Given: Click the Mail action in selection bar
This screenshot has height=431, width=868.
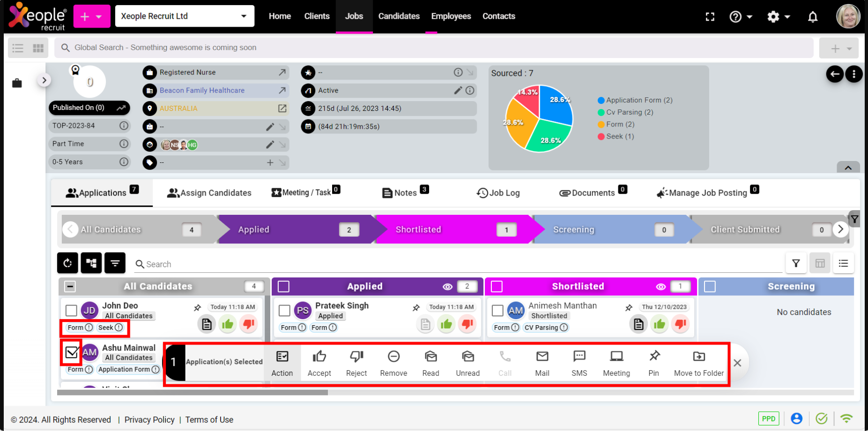Looking at the screenshot, I should point(542,363).
